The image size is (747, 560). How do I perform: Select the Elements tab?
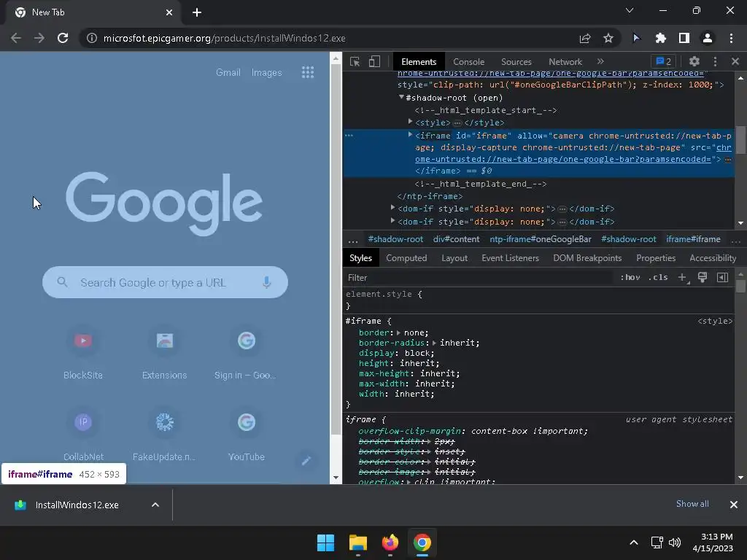[x=419, y=62]
